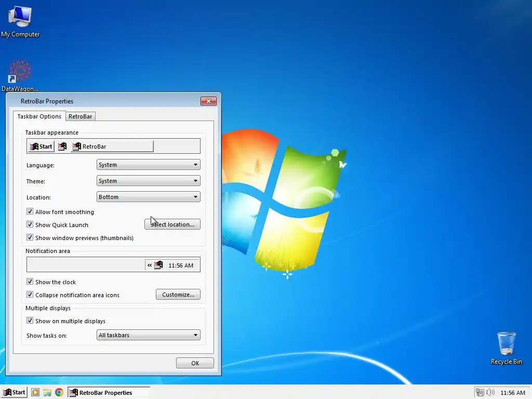
Task: Open the file explorer Quick Launch icon
Action: tap(47, 393)
